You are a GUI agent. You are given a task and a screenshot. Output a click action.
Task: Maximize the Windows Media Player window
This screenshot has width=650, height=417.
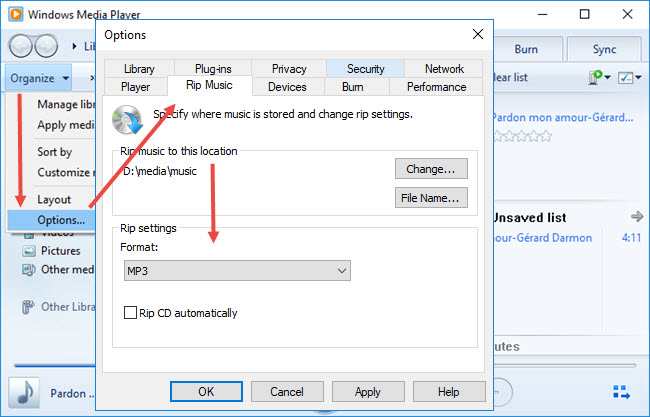point(585,14)
